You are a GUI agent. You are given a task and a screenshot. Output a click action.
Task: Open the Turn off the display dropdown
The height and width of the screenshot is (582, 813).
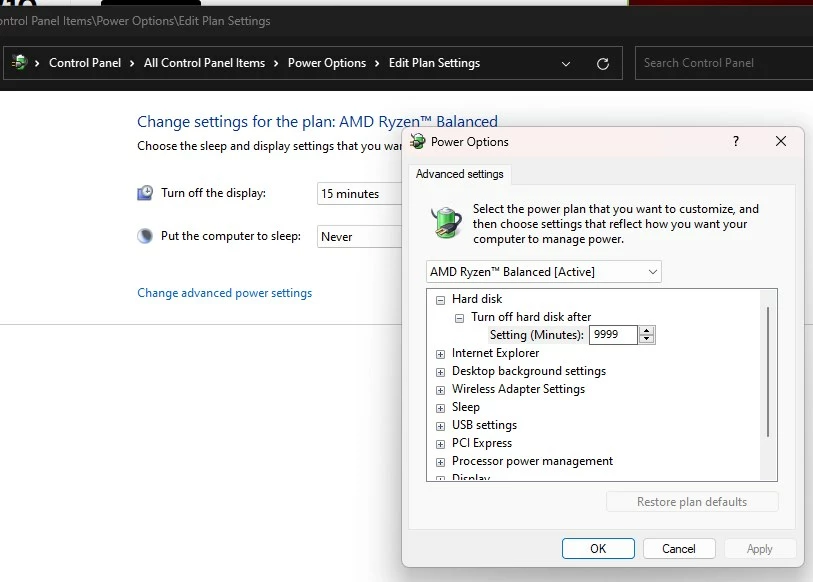[x=359, y=193]
